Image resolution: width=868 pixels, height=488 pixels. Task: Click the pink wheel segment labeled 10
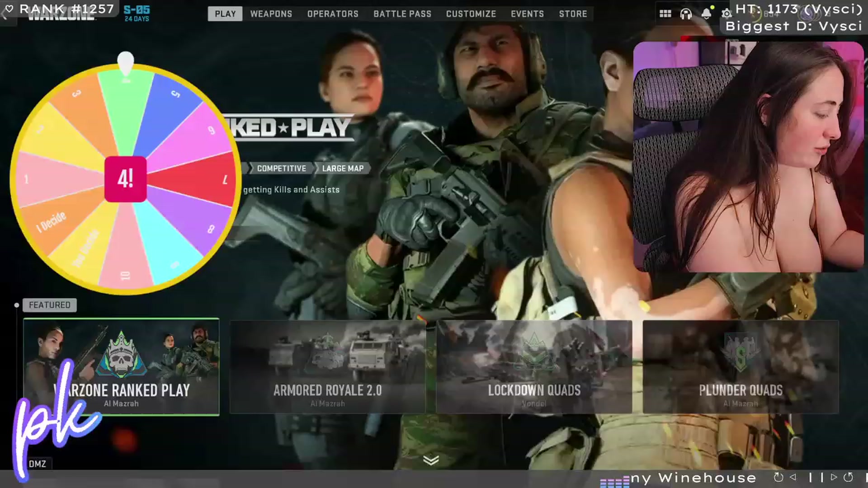pos(126,253)
